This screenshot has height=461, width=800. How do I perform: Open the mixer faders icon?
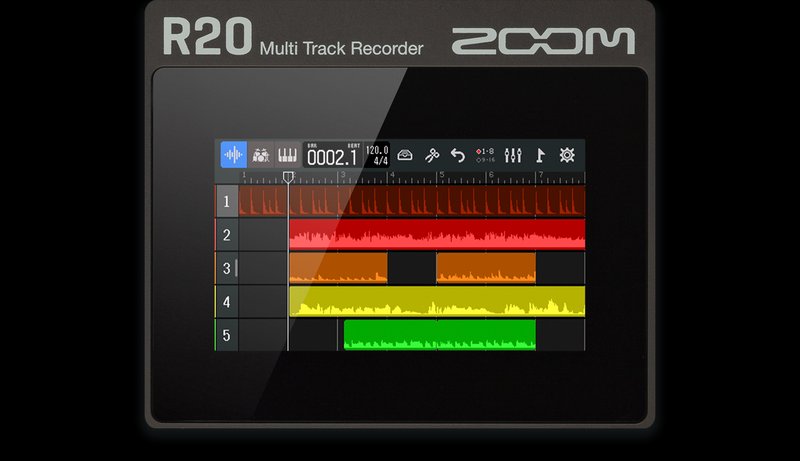point(513,155)
